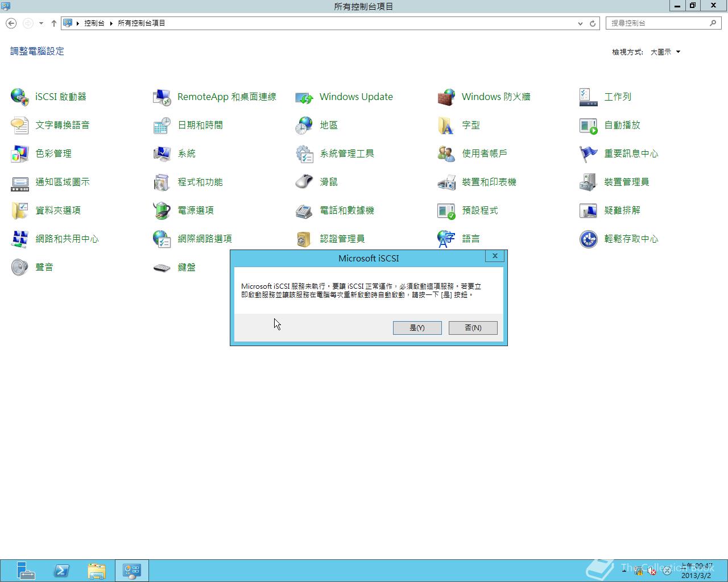Close the Microsoft iSCSI dialog
This screenshot has width=728, height=582.
[495, 256]
